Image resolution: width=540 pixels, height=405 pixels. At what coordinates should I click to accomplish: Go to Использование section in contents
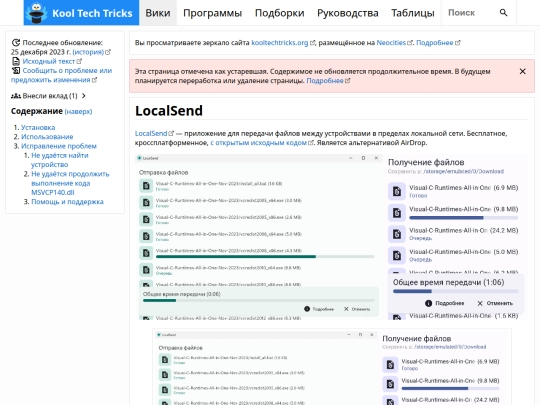47,137
